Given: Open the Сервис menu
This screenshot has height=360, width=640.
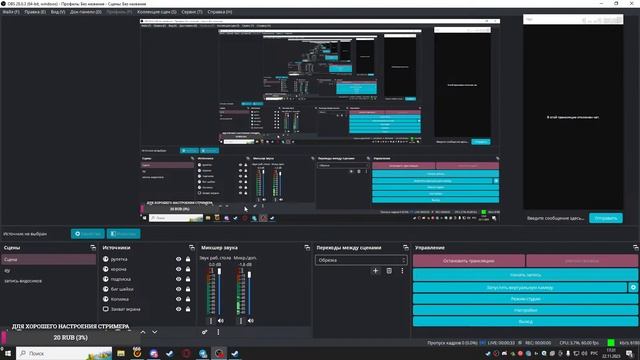Looking at the screenshot, I should pyautogui.click(x=191, y=12).
